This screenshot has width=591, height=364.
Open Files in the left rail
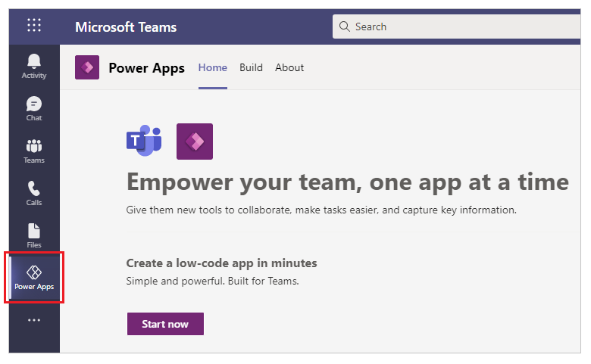[34, 236]
